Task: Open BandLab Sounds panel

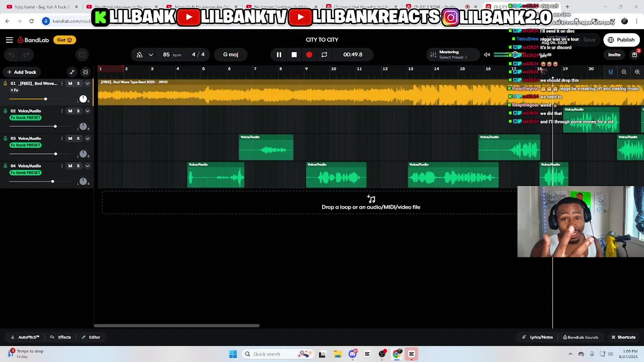Action: (x=581, y=337)
